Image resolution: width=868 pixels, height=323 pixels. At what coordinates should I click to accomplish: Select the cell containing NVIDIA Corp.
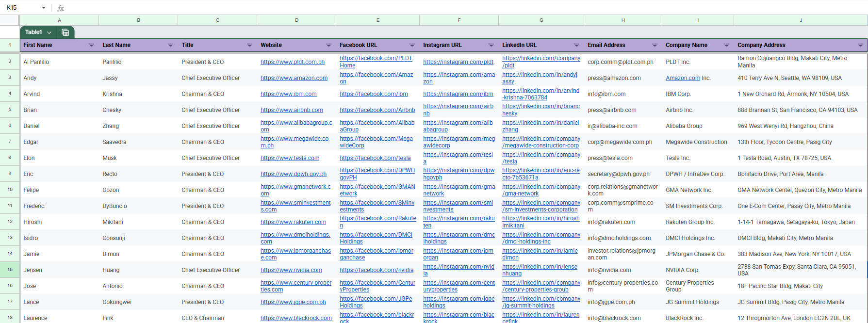pos(698,270)
